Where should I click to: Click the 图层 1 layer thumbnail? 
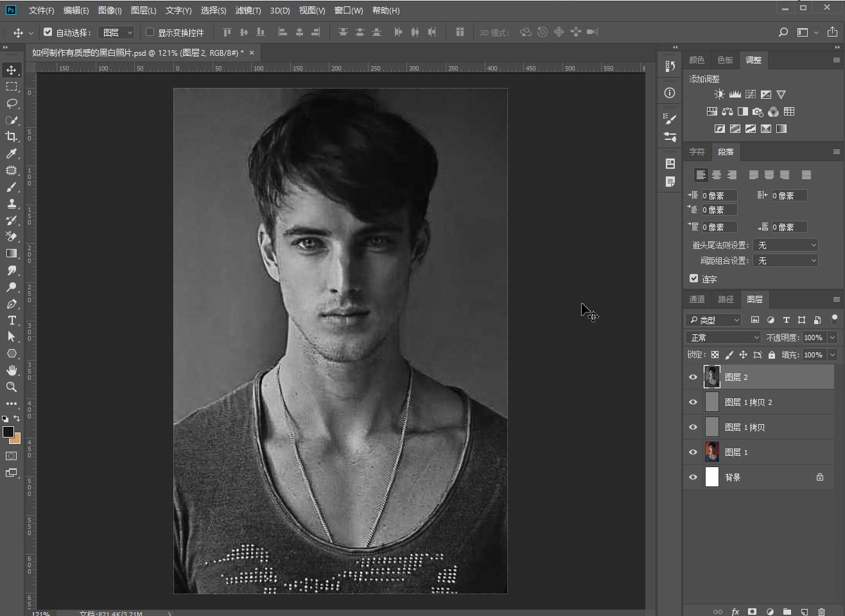711,452
